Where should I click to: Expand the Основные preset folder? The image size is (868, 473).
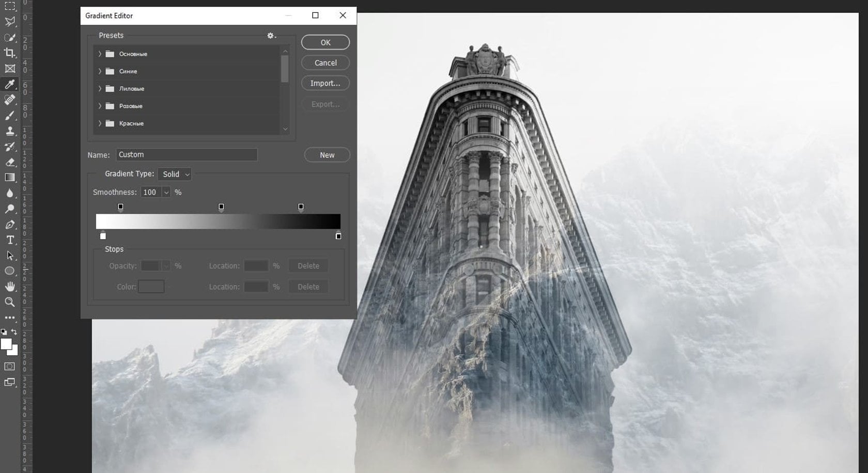click(100, 54)
